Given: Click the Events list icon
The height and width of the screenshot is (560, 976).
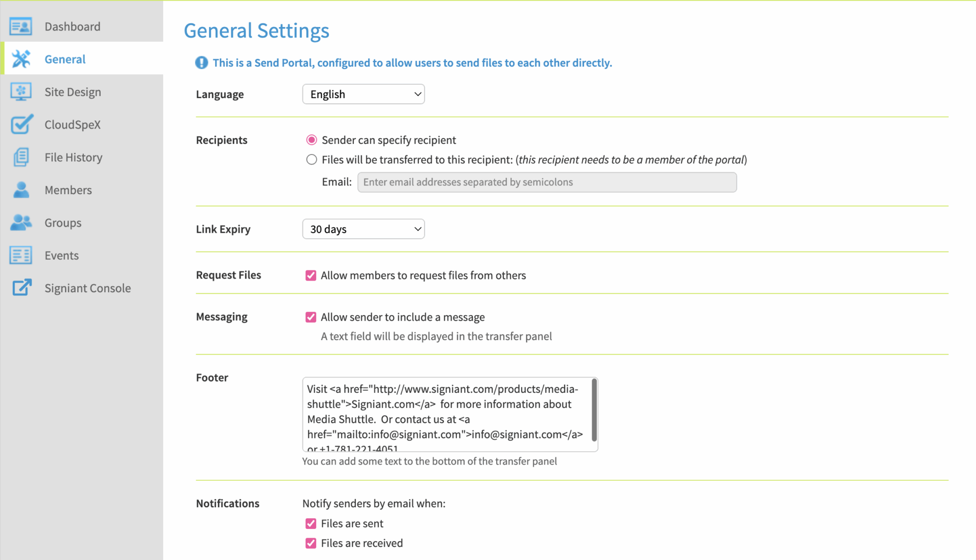Looking at the screenshot, I should pyautogui.click(x=21, y=255).
